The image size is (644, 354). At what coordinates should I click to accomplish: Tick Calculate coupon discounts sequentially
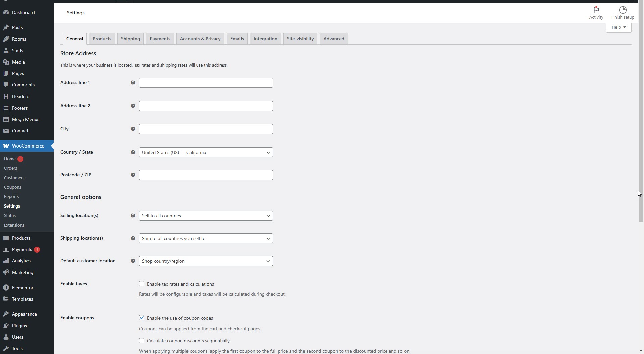142,341
